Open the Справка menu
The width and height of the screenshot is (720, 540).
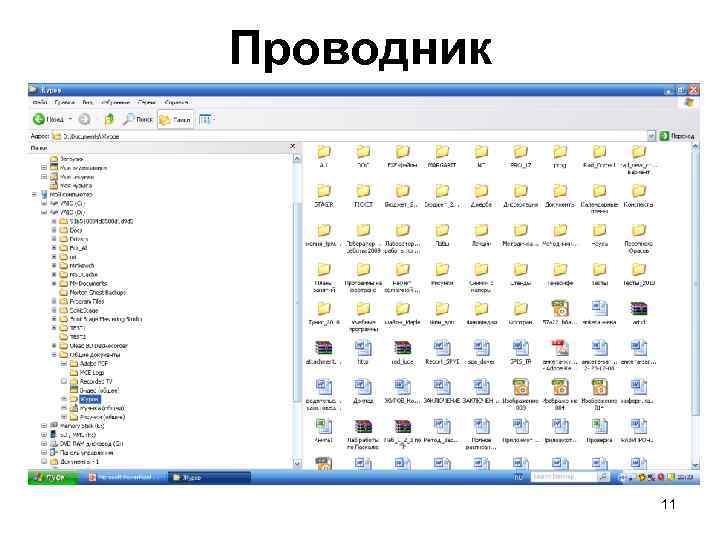coord(176,102)
